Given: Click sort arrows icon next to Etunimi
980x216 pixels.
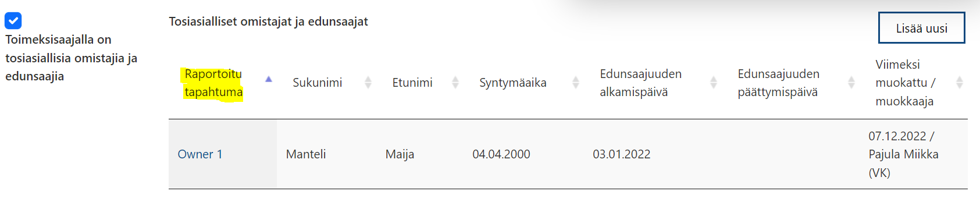Looking at the screenshot, I should pos(455,83).
